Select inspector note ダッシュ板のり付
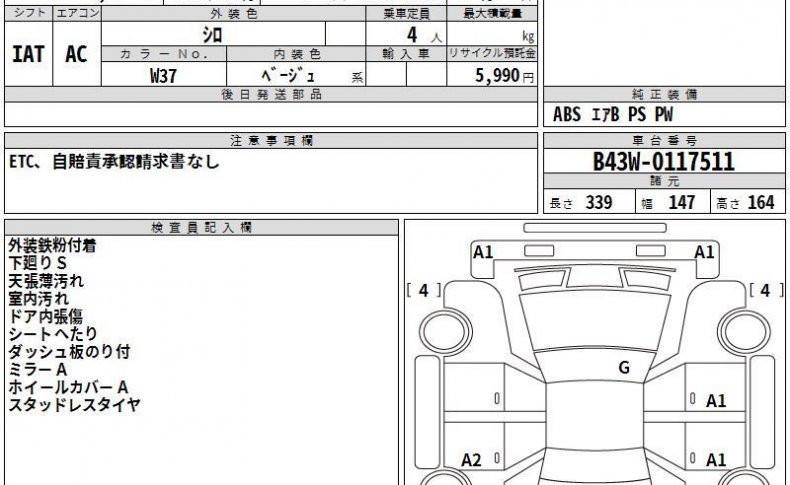 click(x=69, y=352)
